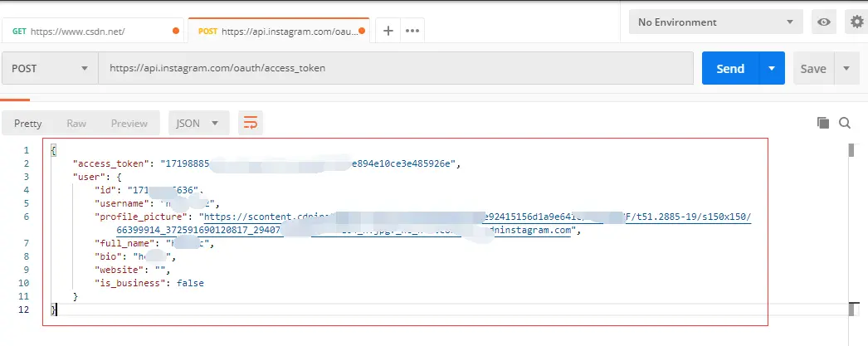This screenshot has height=346, width=868.
Task: Open the environment quick look eye icon
Action: [x=824, y=22]
